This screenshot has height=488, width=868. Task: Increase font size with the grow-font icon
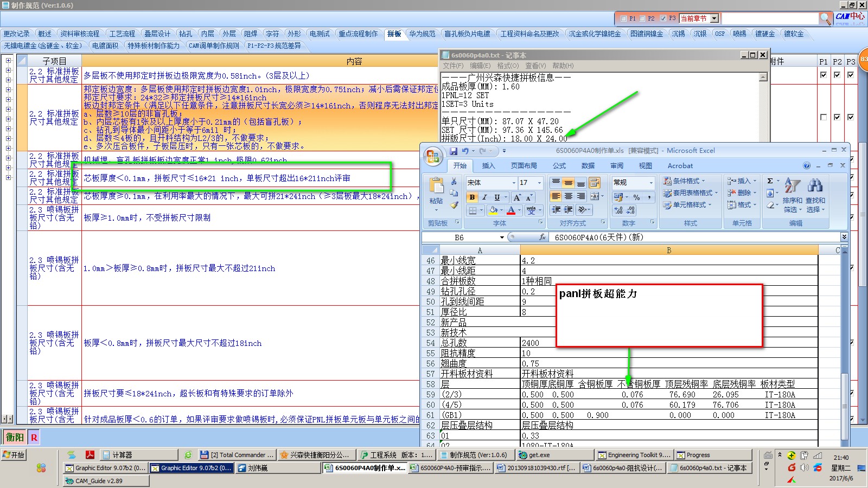click(517, 197)
